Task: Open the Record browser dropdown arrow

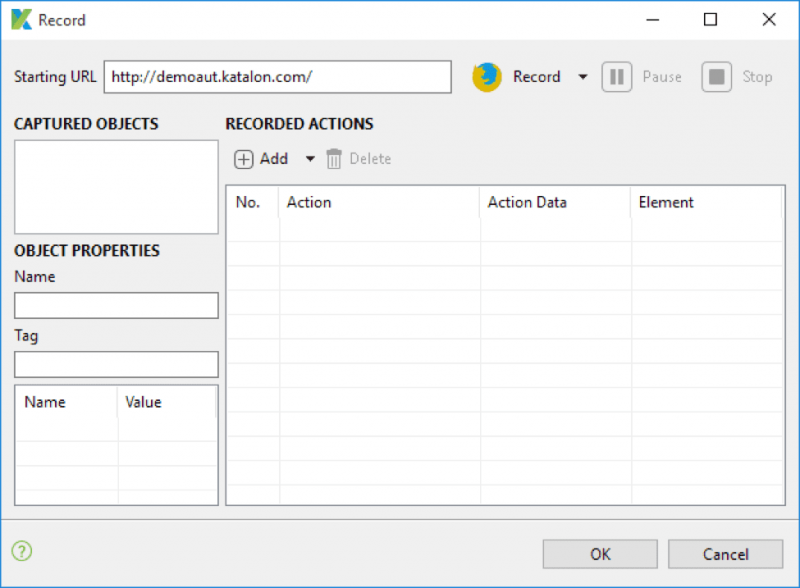Action: [583, 76]
